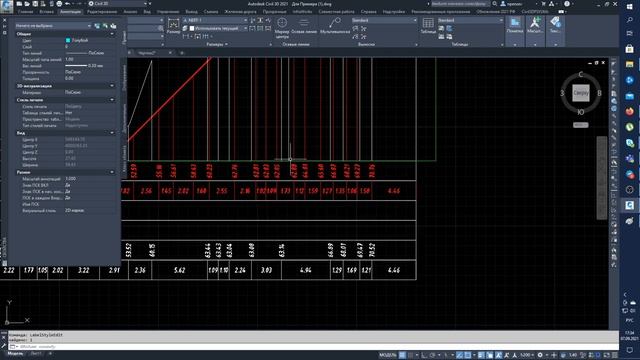Click the Таблица tool
Viewport: 640px width, 360px height.
click(x=428, y=26)
